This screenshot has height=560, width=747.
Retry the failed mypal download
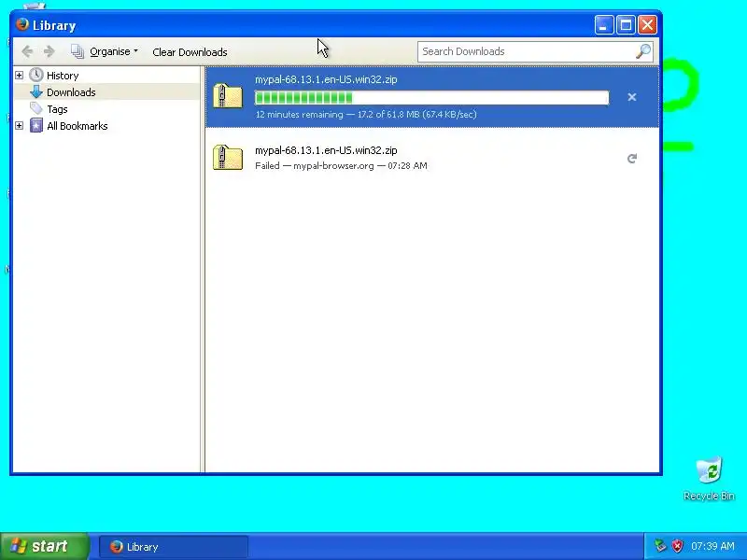point(632,159)
